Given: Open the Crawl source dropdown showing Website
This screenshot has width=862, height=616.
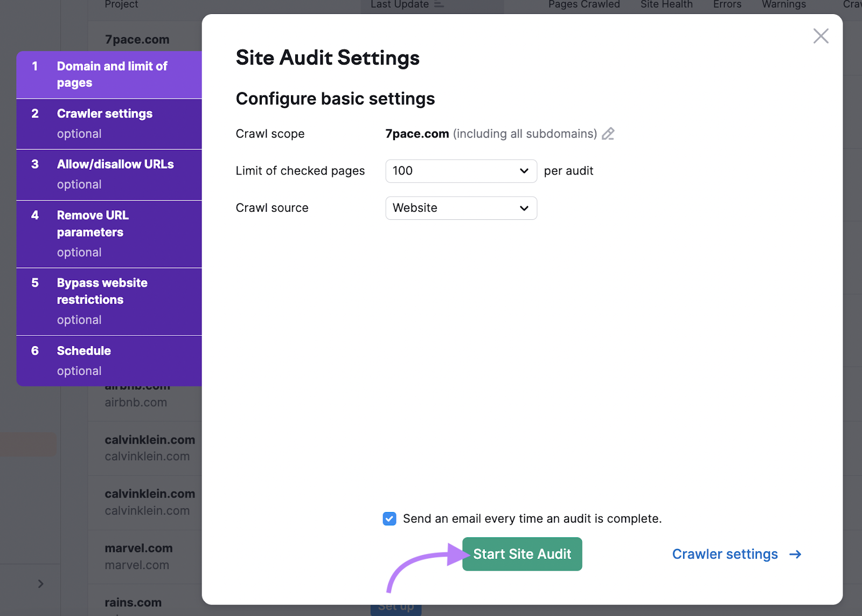Looking at the screenshot, I should [461, 208].
